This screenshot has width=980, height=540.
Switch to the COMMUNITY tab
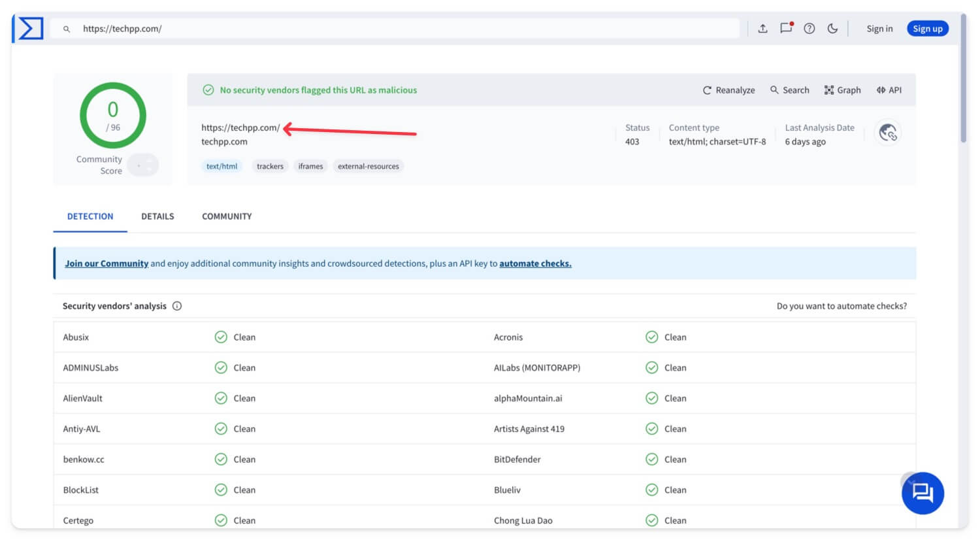coord(227,216)
